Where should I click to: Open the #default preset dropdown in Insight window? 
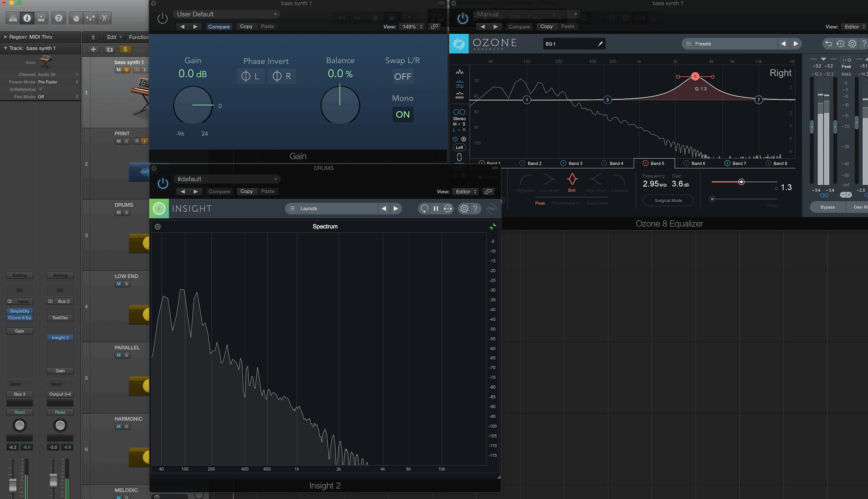pos(227,179)
